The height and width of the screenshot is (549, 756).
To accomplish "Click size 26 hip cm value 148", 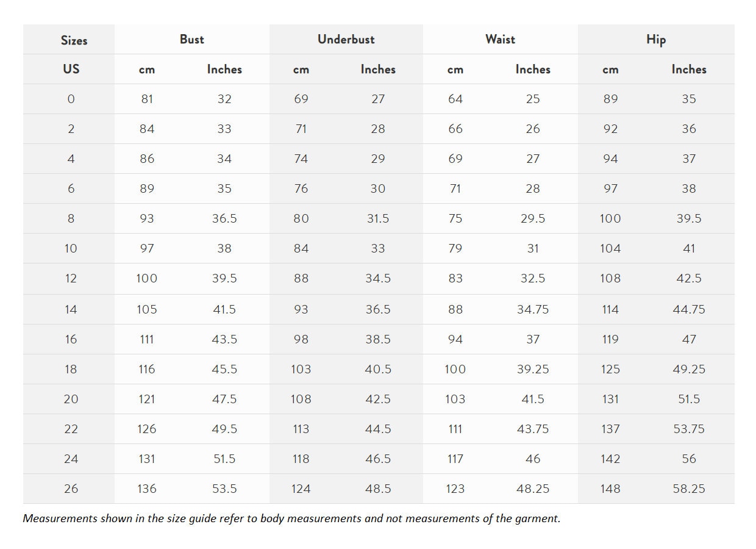I will 610,489.
